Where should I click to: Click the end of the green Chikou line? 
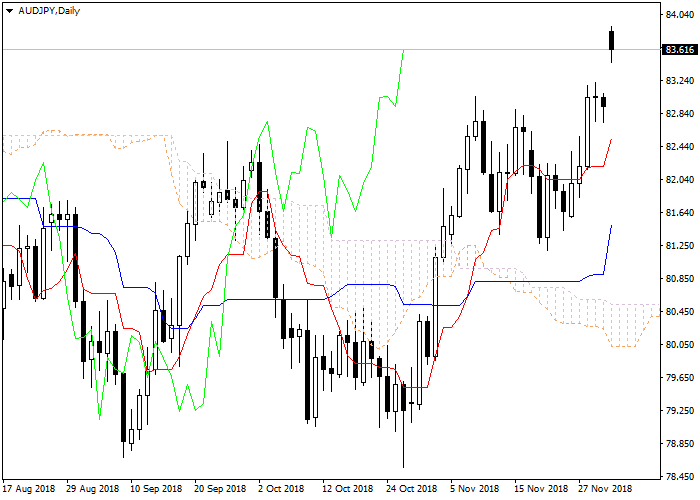point(403,51)
